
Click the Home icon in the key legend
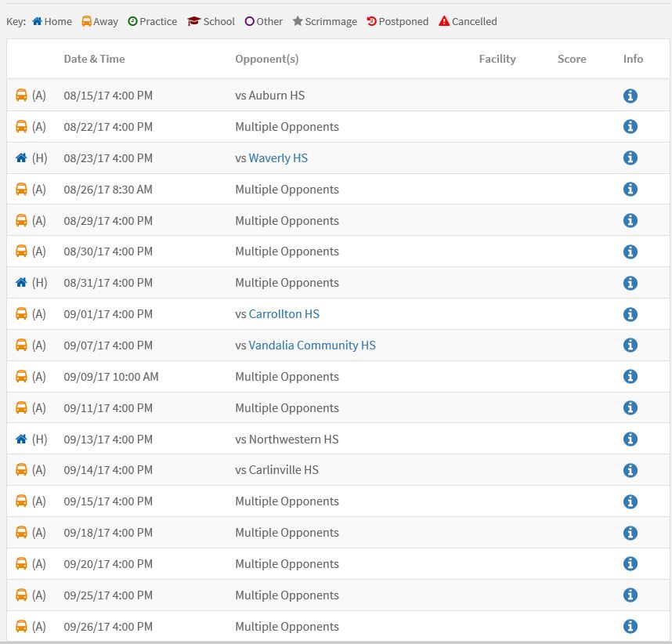pyautogui.click(x=38, y=21)
